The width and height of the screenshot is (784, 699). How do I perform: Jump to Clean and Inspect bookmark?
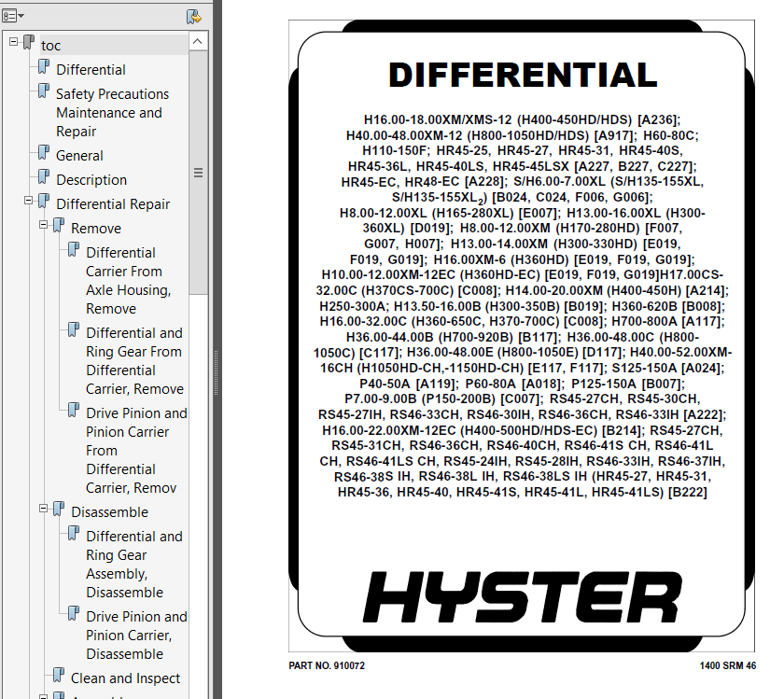125,678
